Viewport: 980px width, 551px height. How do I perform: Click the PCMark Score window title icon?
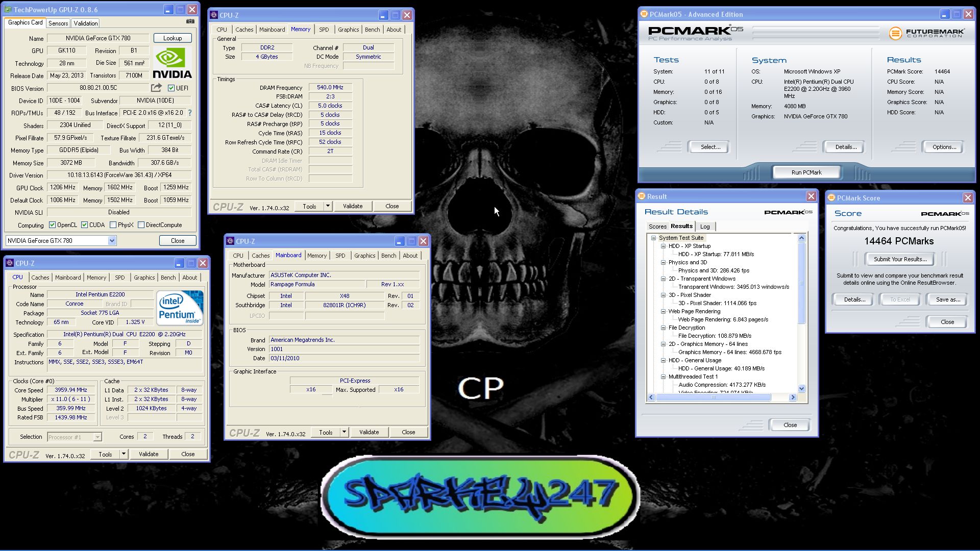point(831,198)
